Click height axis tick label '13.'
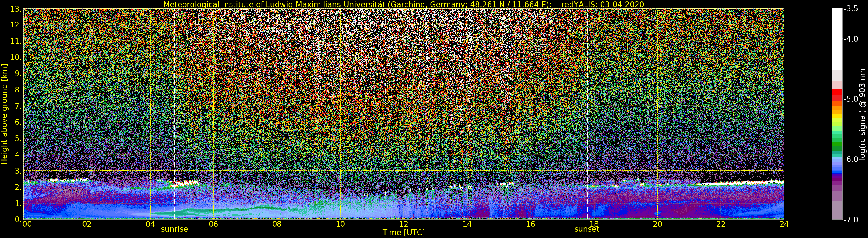868x238 pixels. tap(16, 9)
